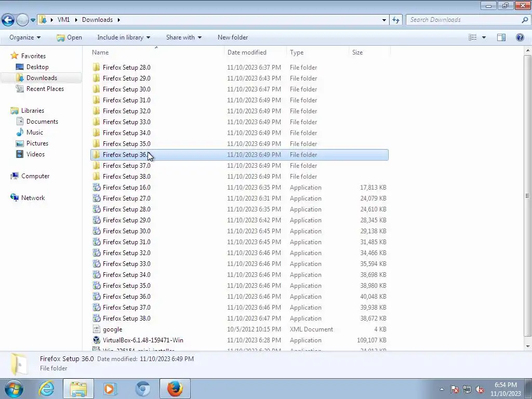
Task: Show the preview pane icon
Action: pyautogui.click(x=501, y=37)
